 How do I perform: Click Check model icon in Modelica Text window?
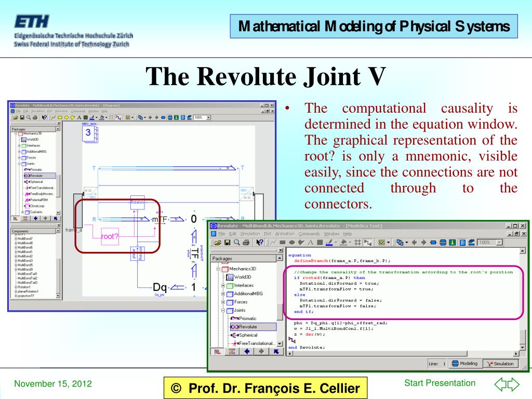click(381, 242)
